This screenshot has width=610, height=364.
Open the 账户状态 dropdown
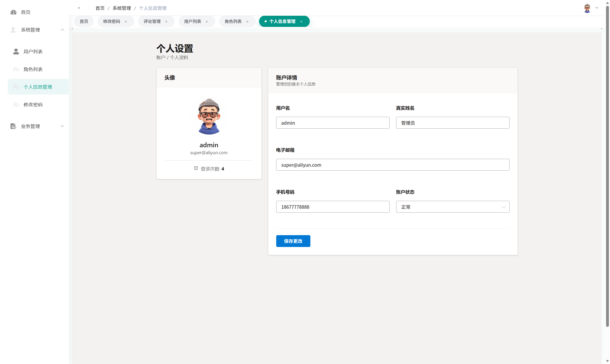[452, 207]
